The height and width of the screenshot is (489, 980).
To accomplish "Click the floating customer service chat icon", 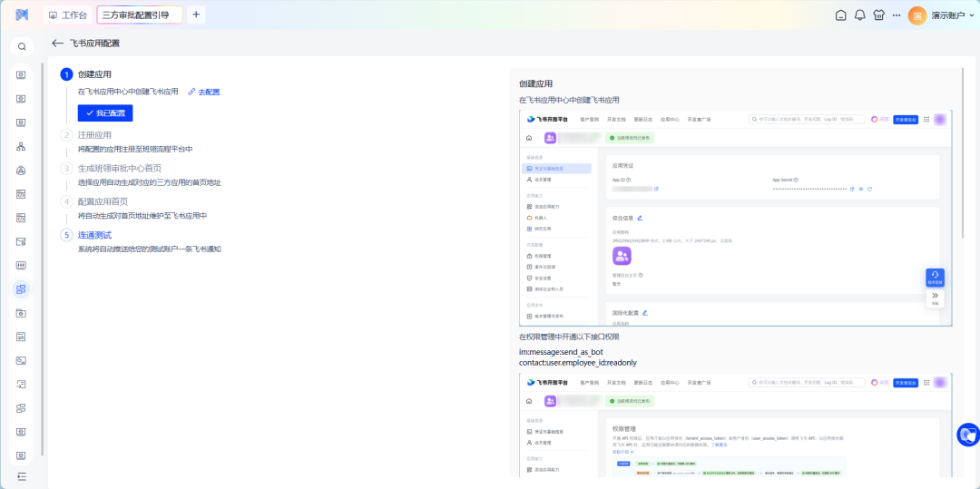I will pyautogui.click(x=967, y=435).
